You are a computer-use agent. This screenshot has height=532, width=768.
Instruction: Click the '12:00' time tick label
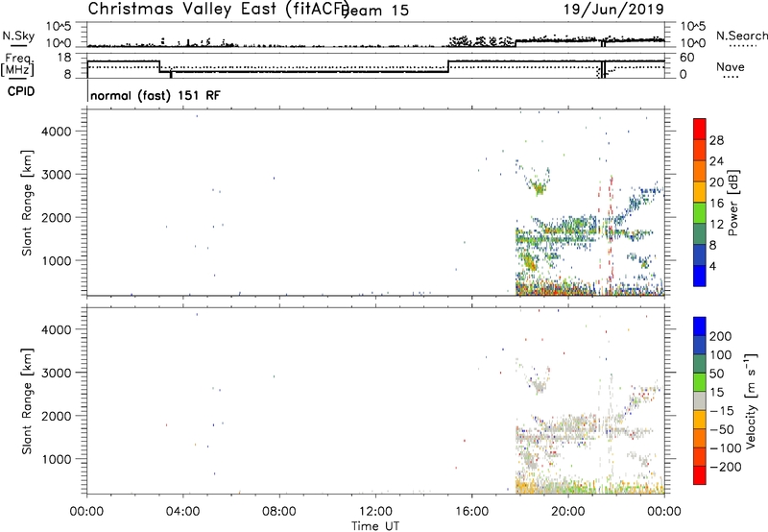coord(375,512)
